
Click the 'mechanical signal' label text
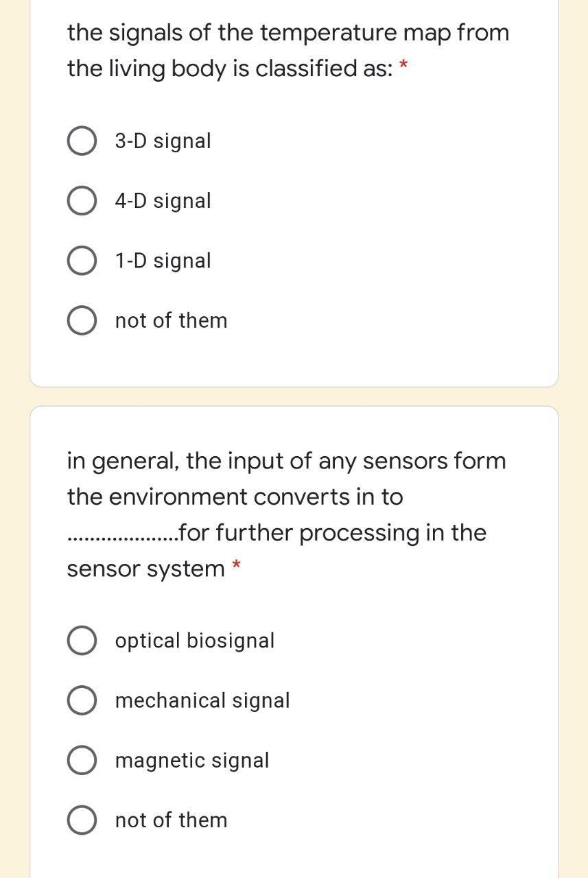202,700
